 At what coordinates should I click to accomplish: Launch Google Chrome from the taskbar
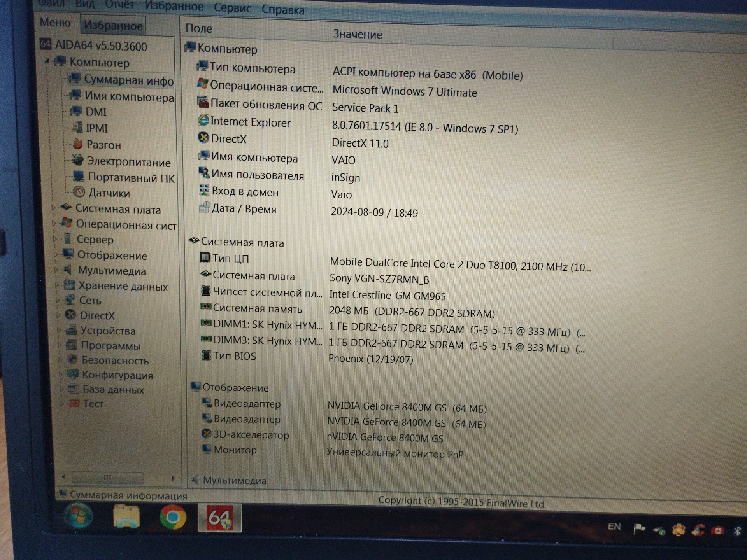[173, 518]
